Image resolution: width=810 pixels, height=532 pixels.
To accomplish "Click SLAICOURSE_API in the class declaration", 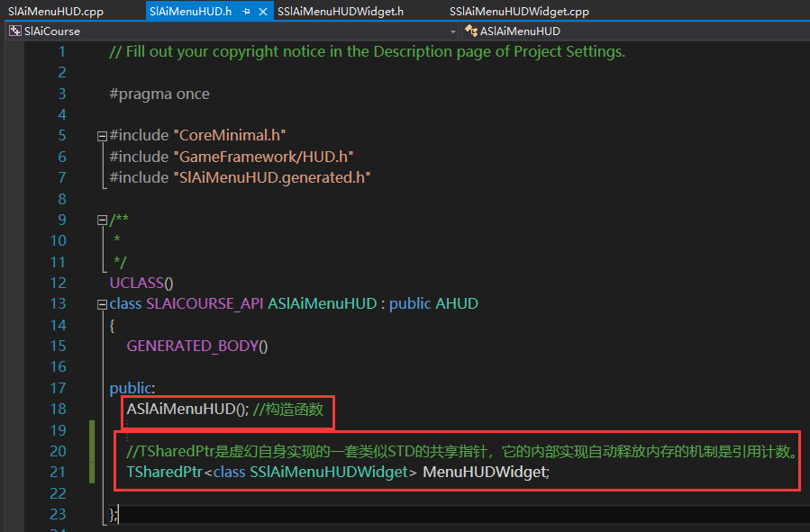I will pyautogui.click(x=205, y=303).
